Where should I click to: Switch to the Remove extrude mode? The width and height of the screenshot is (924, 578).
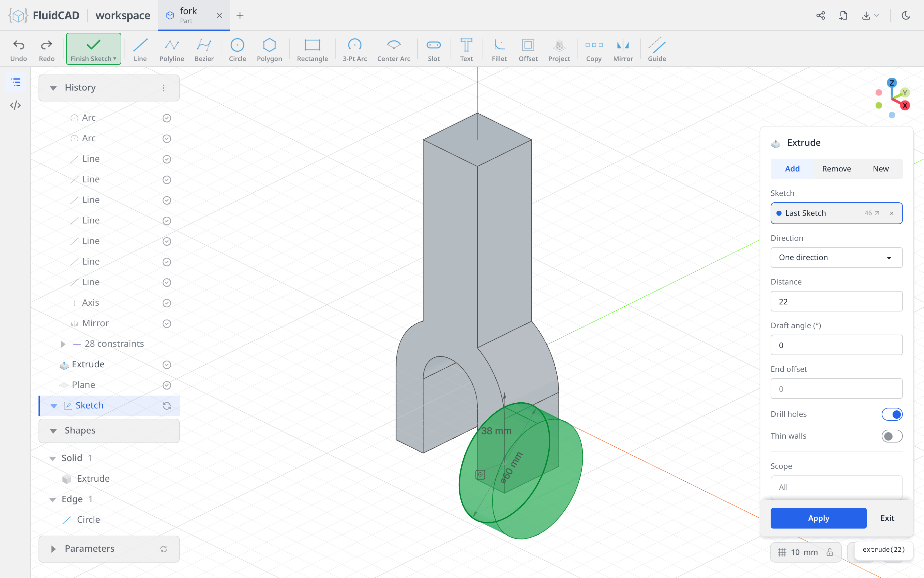[x=836, y=169]
